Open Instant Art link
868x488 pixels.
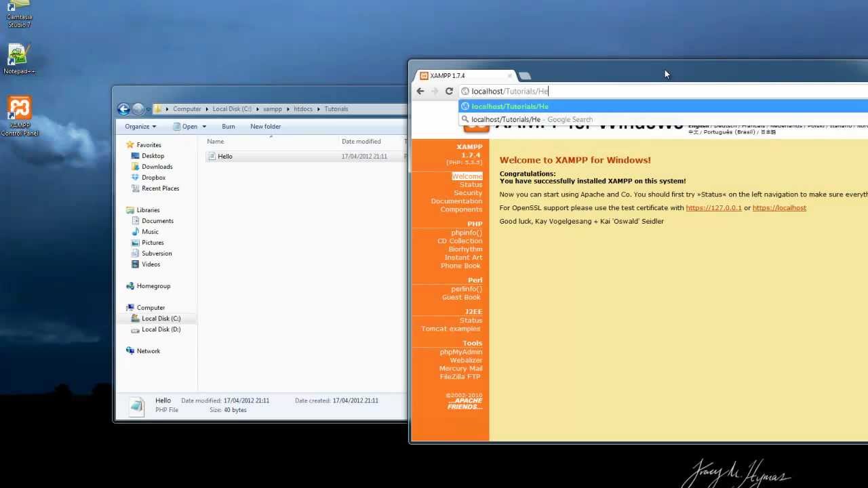coord(463,258)
